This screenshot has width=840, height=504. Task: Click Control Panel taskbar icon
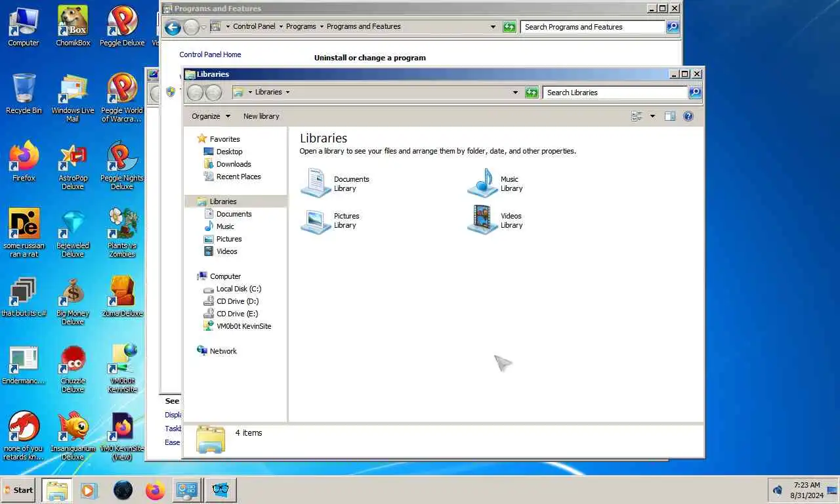point(187,490)
